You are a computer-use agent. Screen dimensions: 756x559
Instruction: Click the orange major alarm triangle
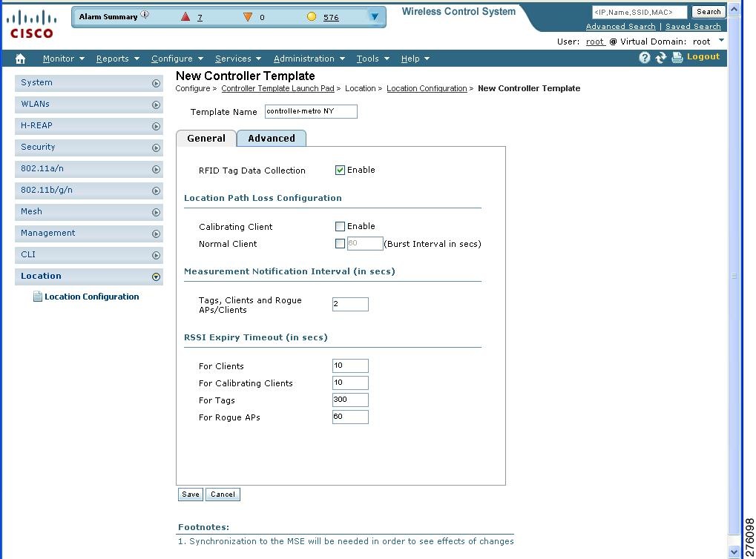(x=248, y=17)
